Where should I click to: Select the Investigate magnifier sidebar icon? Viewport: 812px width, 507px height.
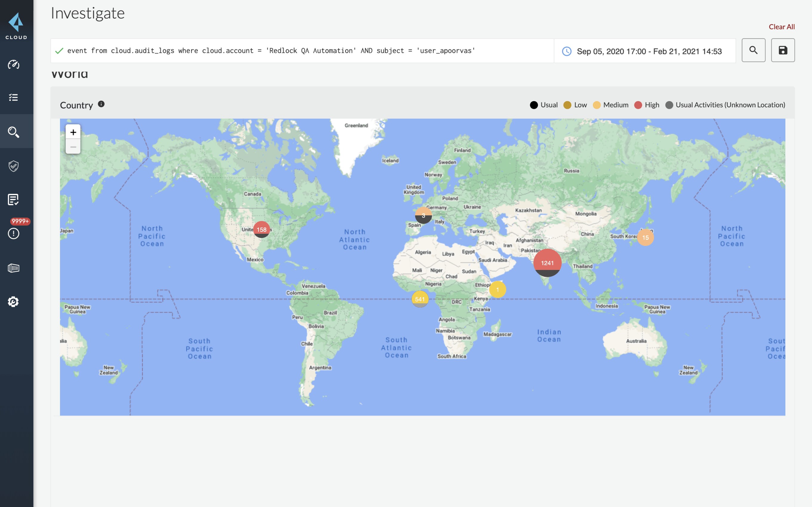coord(13,132)
